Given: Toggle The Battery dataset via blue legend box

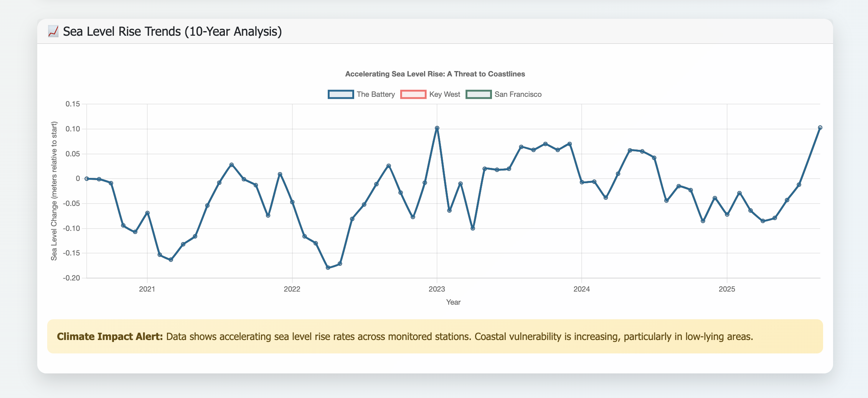Looking at the screenshot, I should tap(340, 95).
